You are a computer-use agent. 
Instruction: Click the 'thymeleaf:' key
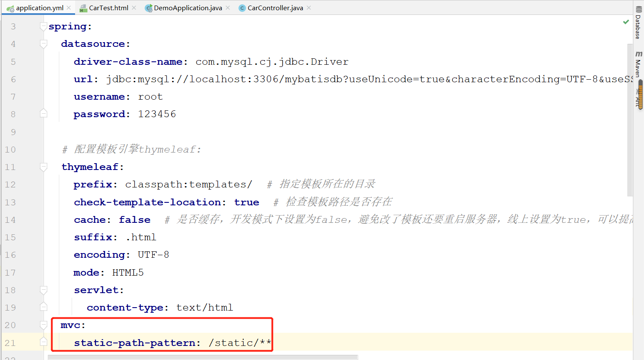coord(93,167)
